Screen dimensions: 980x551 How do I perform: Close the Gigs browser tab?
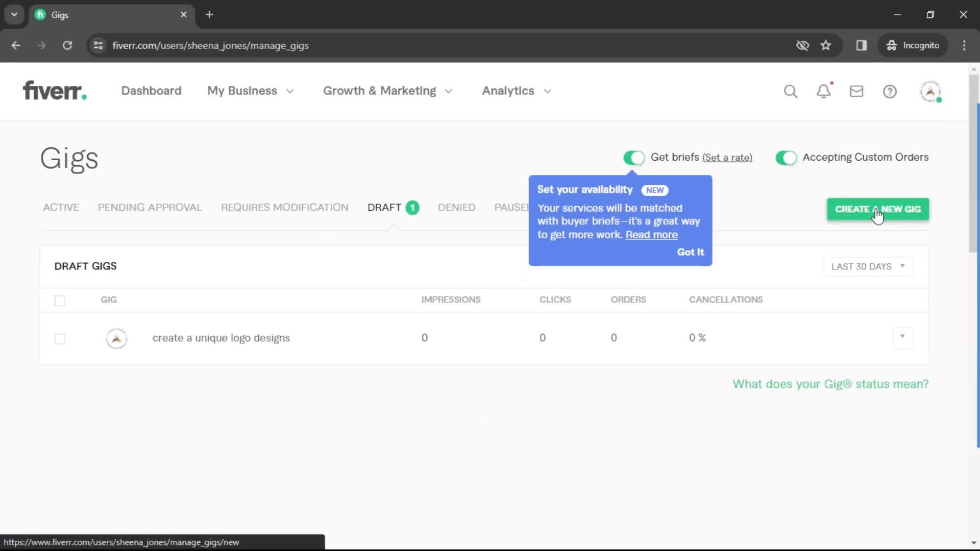pyautogui.click(x=184, y=15)
